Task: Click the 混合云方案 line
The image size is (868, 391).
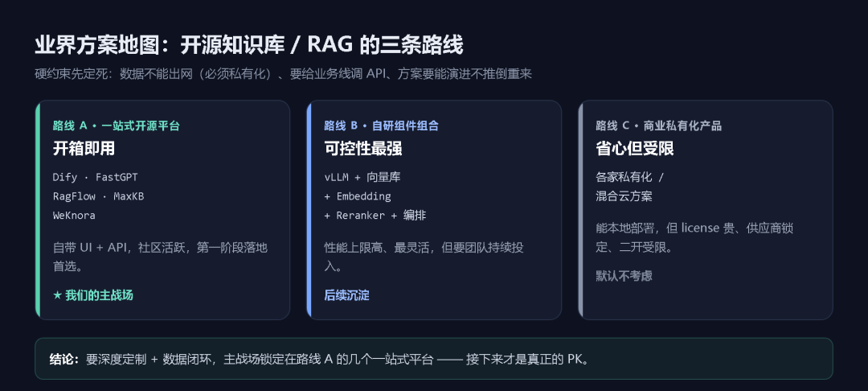Action: 624,196
